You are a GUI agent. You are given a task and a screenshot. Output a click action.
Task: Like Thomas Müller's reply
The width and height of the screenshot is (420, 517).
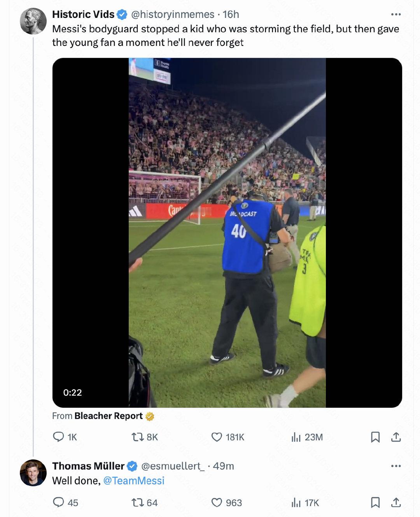[217, 503]
